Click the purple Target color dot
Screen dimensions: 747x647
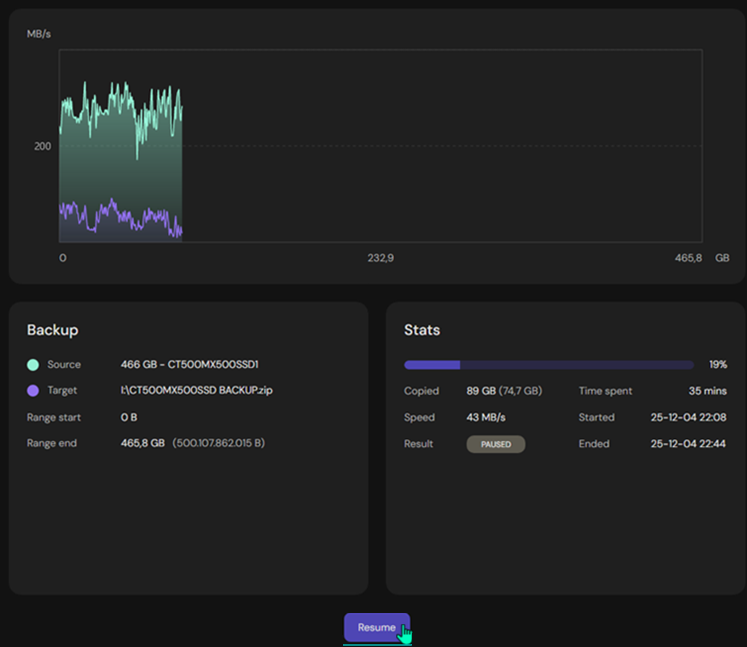[33, 391]
